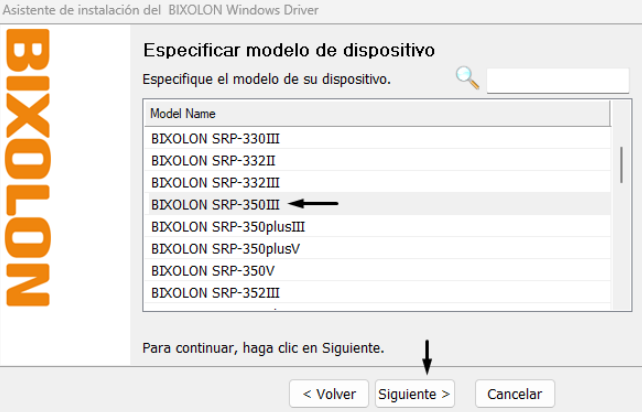Choose BIXOLON SRP-332III in the list
This screenshot has height=412, width=642.
click(377, 183)
